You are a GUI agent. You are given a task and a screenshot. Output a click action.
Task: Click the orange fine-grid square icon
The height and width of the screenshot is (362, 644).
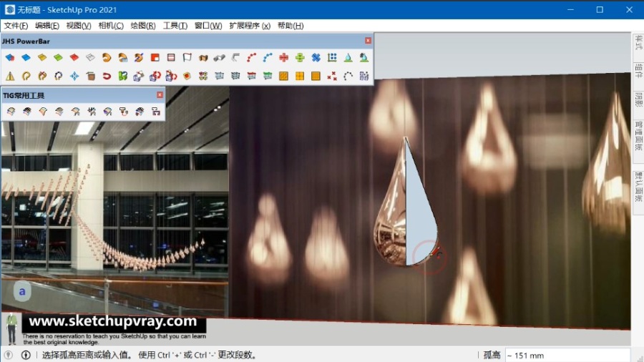coord(316,76)
